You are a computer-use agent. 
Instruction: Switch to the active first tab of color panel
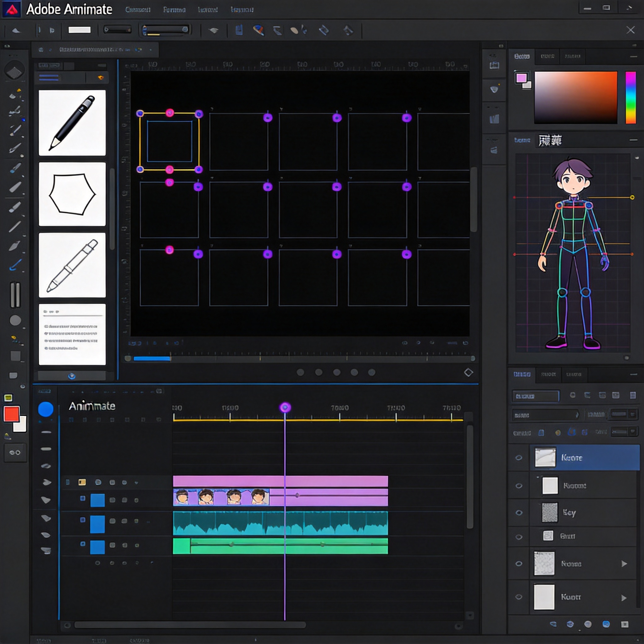click(522, 56)
